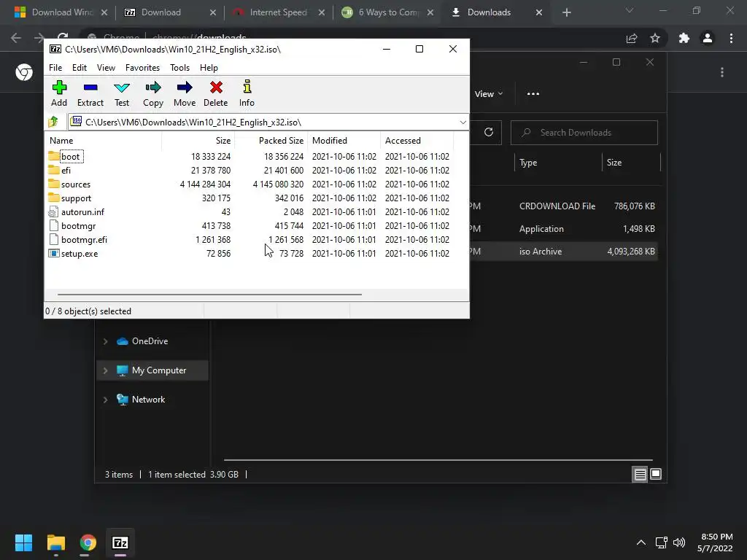
Task: Click the CRDOWNLOAD File row in Explorer
Action: (563, 206)
